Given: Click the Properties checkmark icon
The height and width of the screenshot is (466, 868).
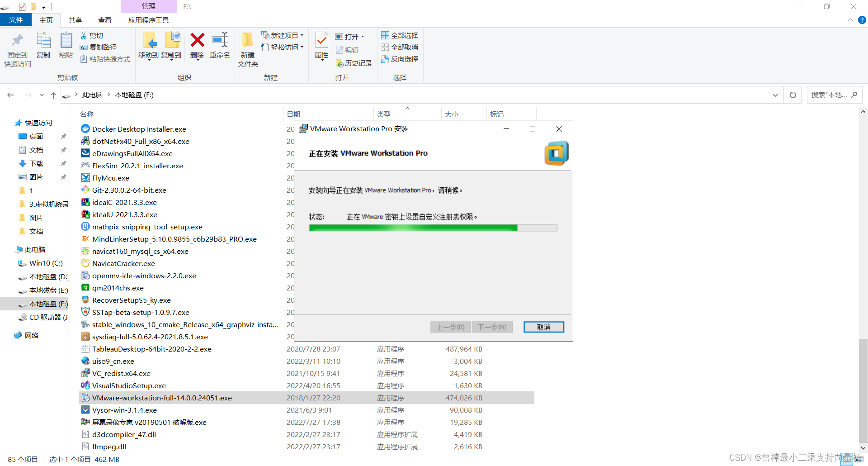Looking at the screenshot, I should [321, 40].
